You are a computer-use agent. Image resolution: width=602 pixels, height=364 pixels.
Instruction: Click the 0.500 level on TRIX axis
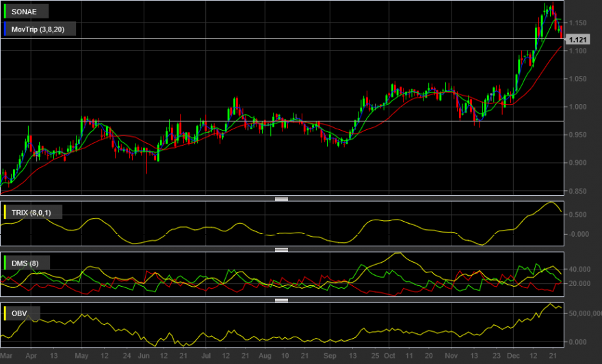(x=579, y=215)
